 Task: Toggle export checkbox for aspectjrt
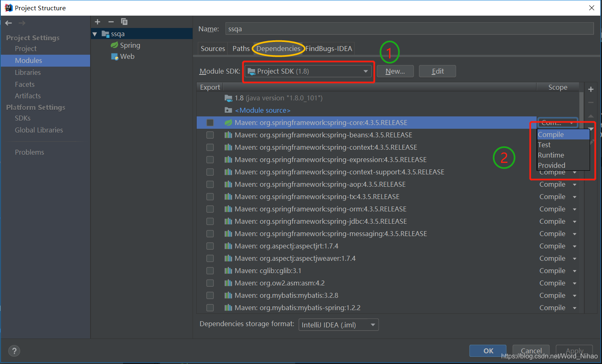210,246
